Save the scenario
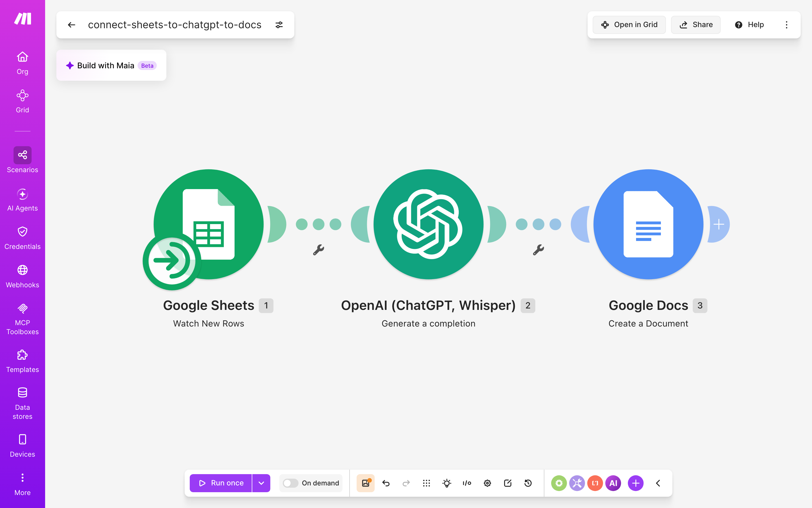Viewport: 812px width, 508px height. 365,483
